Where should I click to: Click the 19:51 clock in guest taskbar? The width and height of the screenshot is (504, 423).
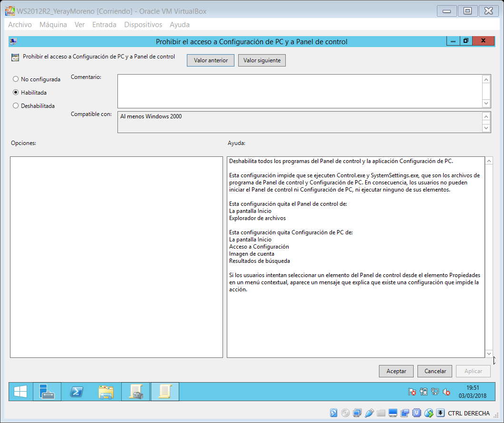[x=473, y=388]
